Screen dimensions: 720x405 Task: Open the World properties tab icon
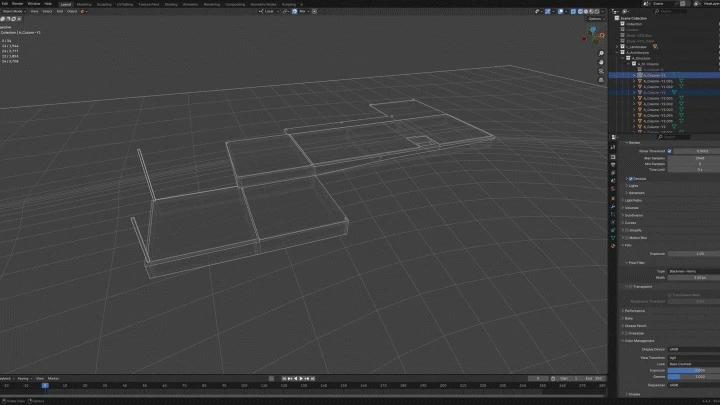pos(613,189)
